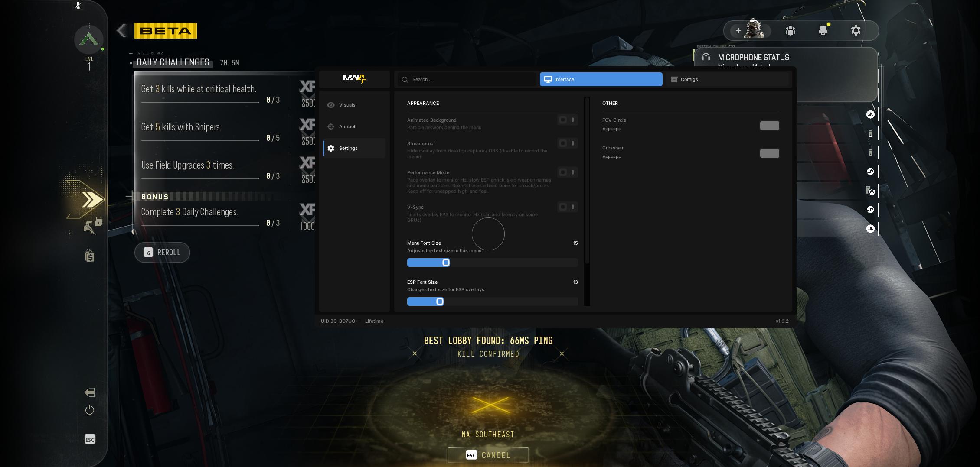
Task: Click the OTHER section header
Action: pos(610,103)
